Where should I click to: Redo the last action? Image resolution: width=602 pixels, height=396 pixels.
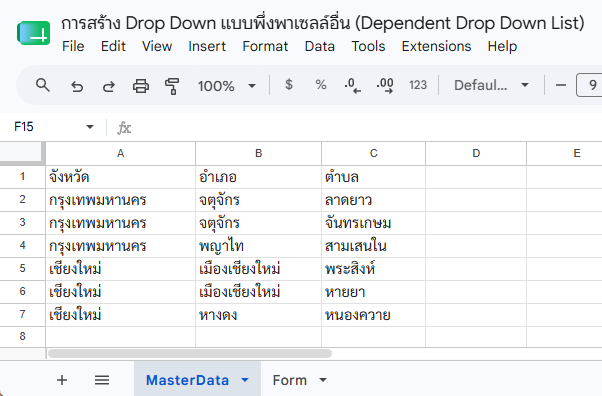click(109, 86)
